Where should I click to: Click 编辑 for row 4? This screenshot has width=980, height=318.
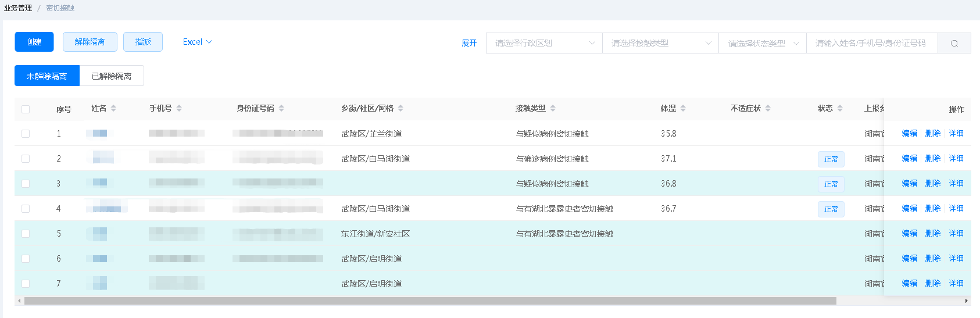point(910,208)
